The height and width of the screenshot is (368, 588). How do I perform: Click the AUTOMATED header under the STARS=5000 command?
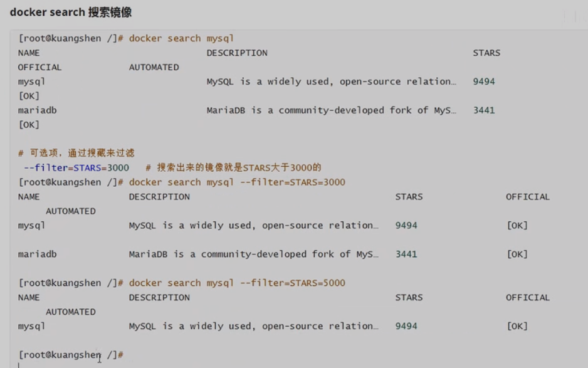(x=71, y=312)
